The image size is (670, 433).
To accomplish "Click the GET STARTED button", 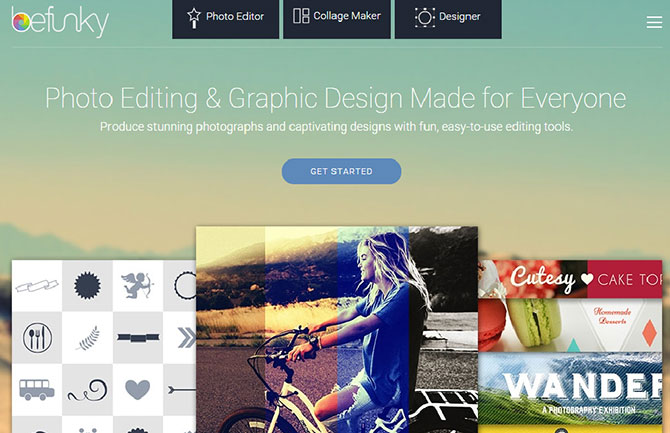I will (341, 171).
